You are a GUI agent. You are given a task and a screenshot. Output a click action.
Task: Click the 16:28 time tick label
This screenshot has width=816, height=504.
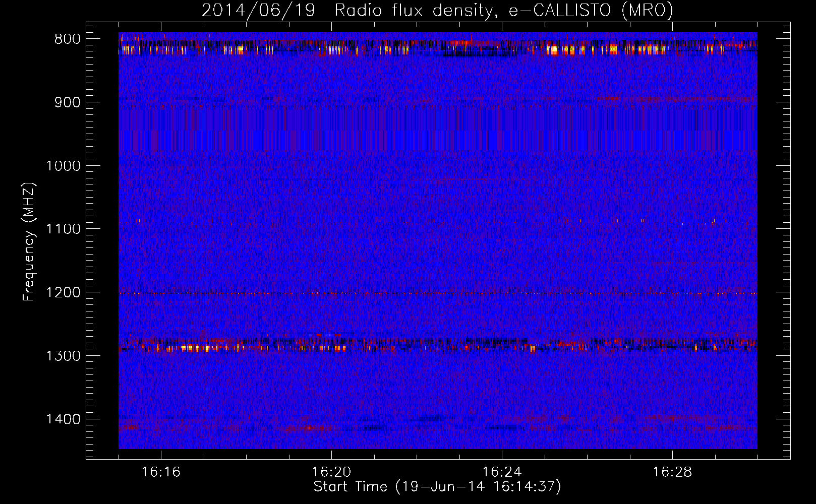672,472
